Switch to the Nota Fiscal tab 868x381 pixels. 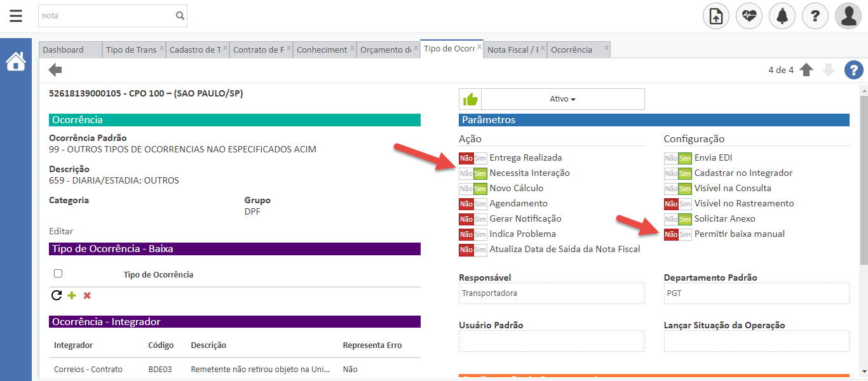pyautogui.click(x=512, y=50)
